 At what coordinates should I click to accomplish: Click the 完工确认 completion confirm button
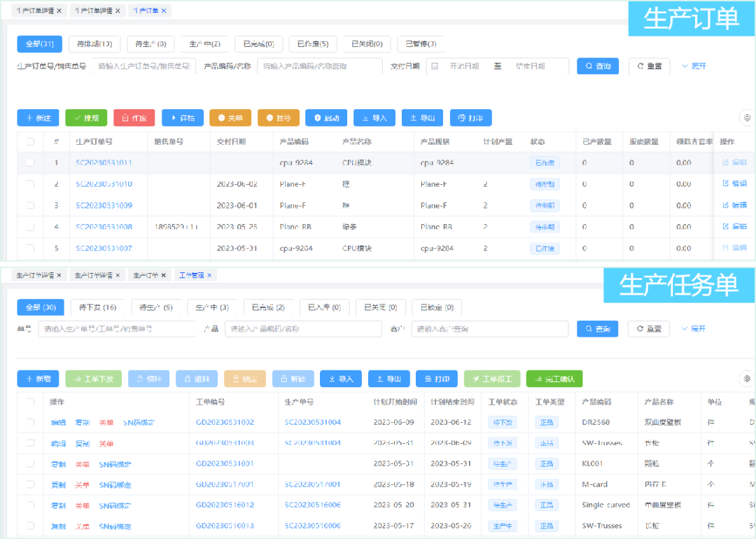(x=554, y=379)
